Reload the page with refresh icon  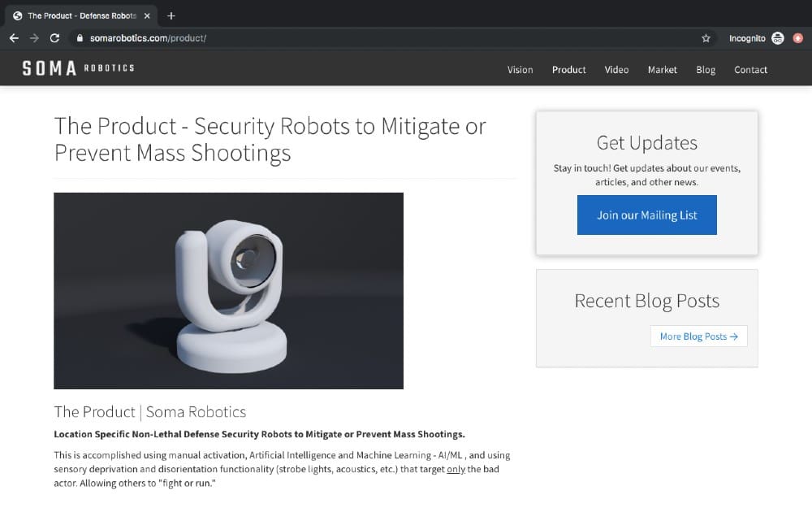[x=54, y=38]
